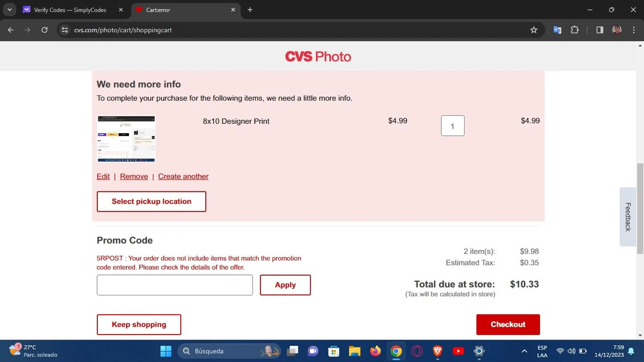644x362 pixels.
Task: Open File Explorer from taskbar
Action: click(355, 351)
